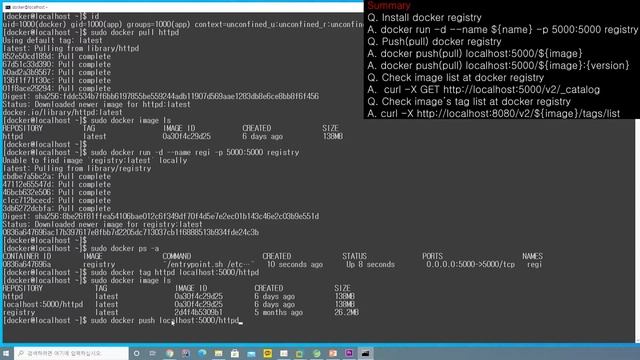Click container ID 0836a647696a in ps output
640x360 pixels.
pyautogui.click(x=27, y=264)
